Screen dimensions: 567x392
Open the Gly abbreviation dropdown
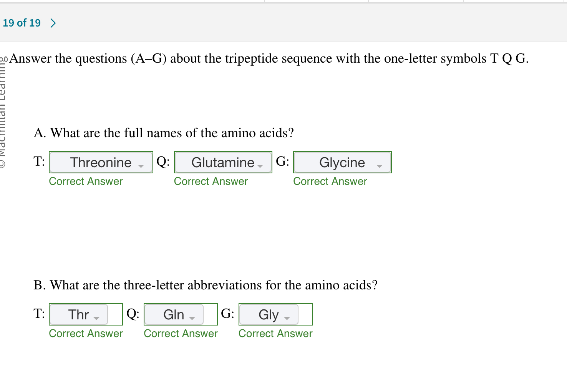268,314
